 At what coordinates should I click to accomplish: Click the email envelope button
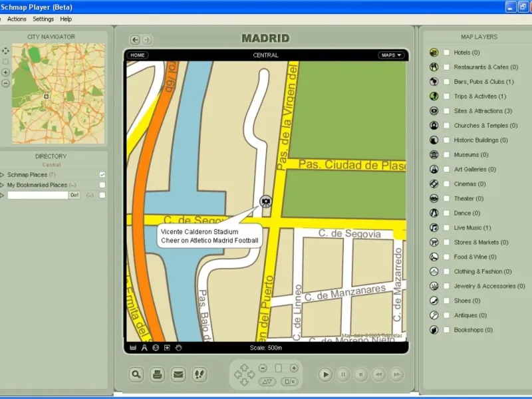178,374
